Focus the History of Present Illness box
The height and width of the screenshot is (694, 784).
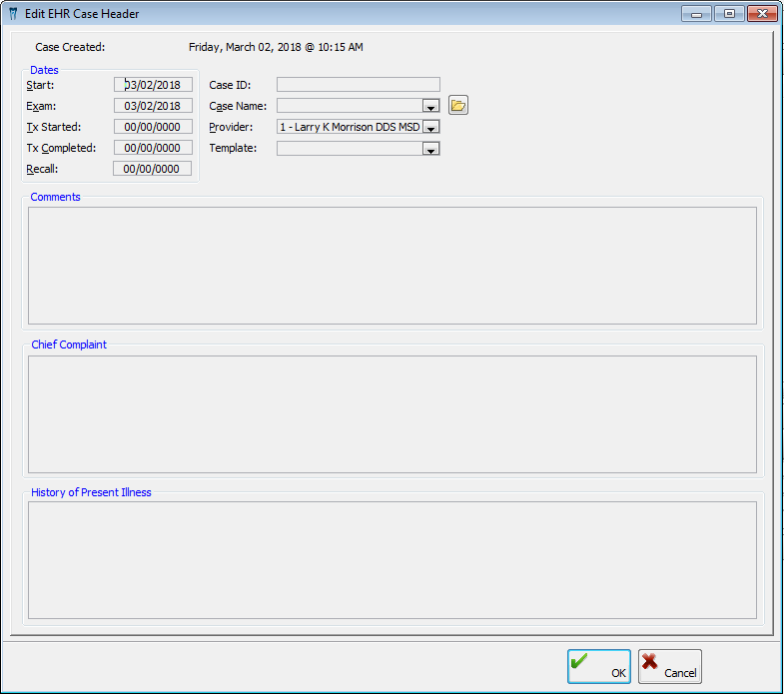point(392,559)
